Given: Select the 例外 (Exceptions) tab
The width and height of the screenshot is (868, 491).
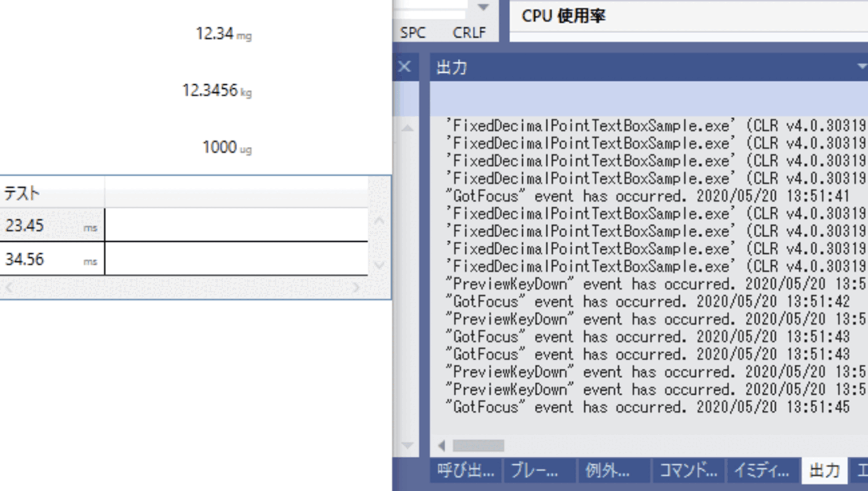Looking at the screenshot, I should [609, 471].
